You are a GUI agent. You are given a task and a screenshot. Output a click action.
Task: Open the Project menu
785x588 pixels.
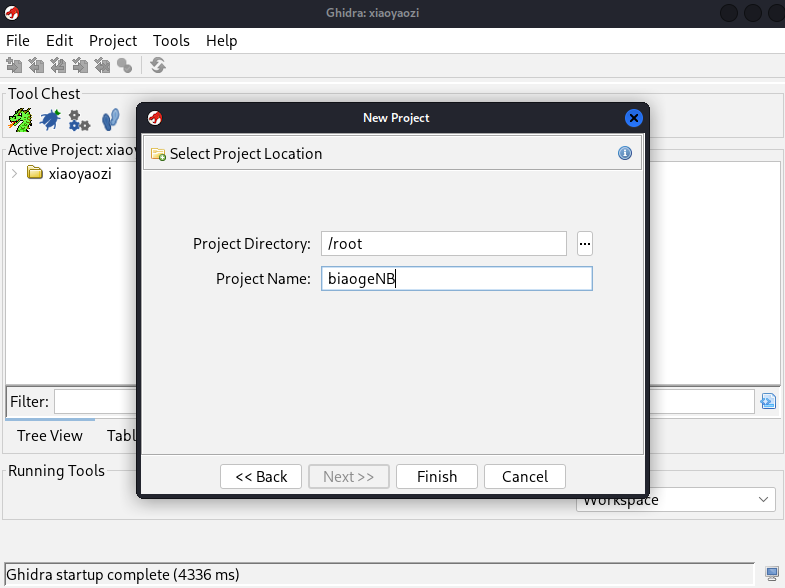click(113, 41)
